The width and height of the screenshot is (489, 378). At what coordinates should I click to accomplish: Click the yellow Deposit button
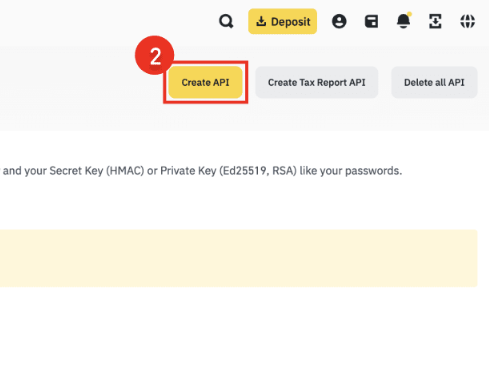coord(282,21)
